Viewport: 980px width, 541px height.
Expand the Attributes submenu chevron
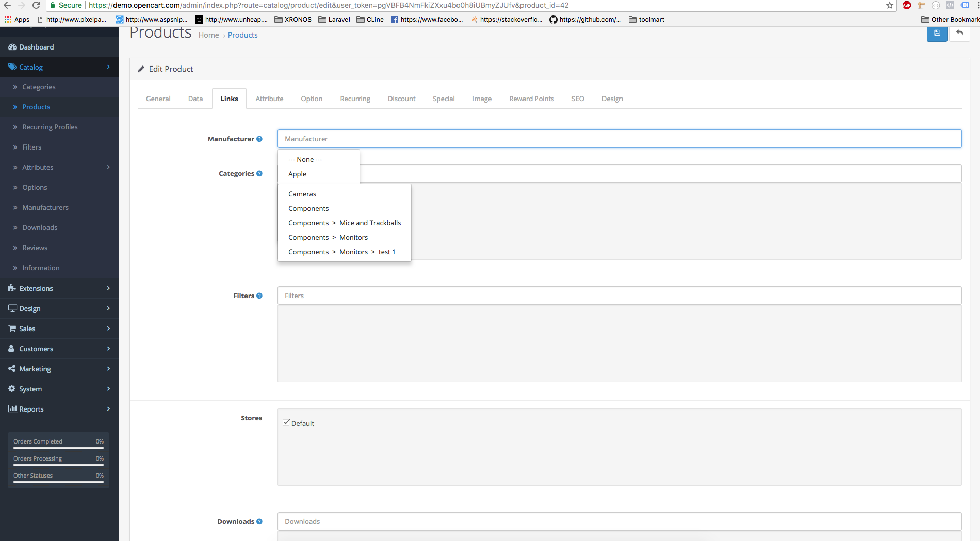[108, 167]
